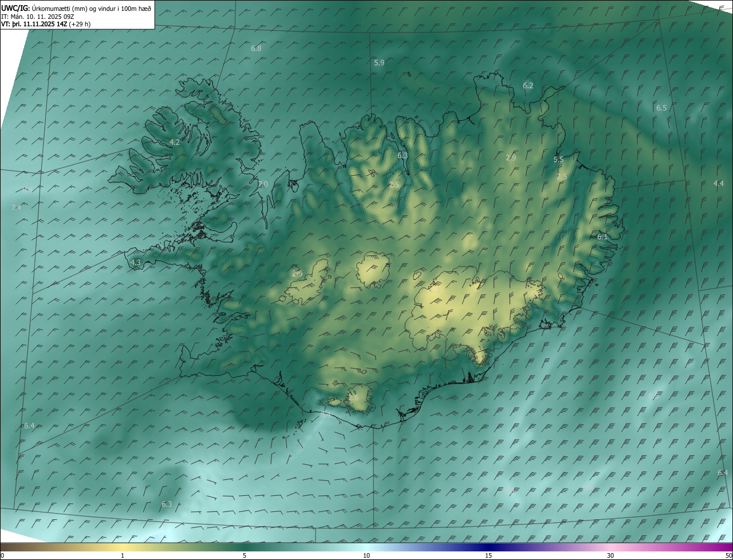The height and width of the screenshot is (560, 733).
Task: Click the 4.2 value label on the Westfjords
Action: coord(175,143)
